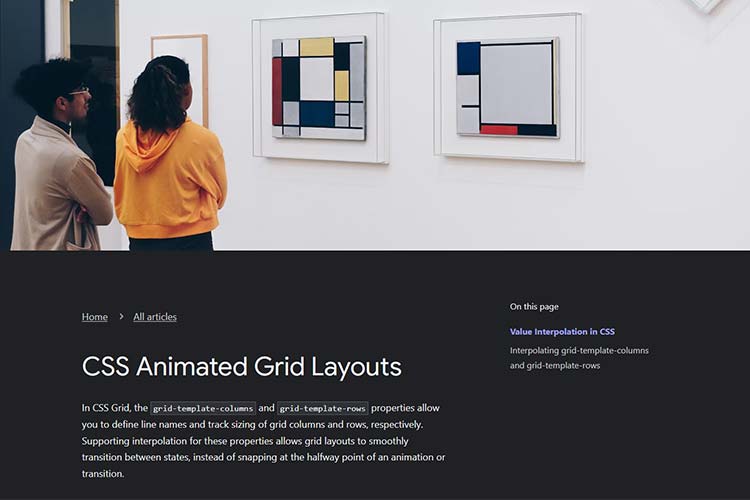750x500 pixels.
Task: Pick the blue square in right painting
Action: (x=468, y=57)
